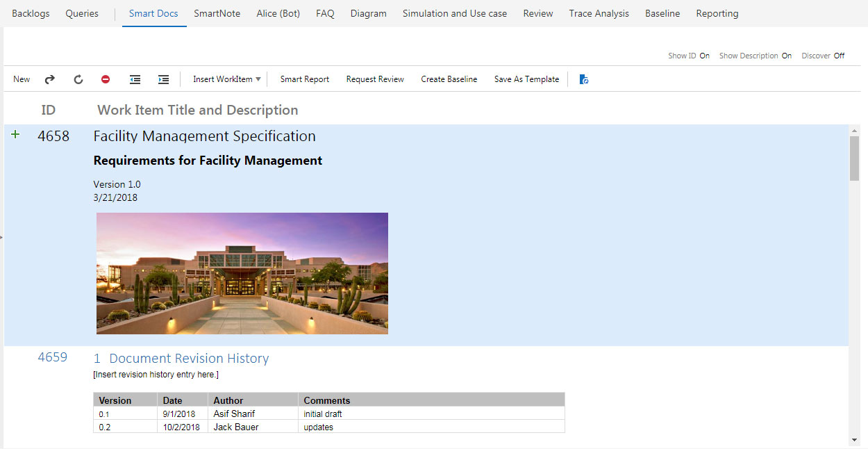Click the blue document settings icon
This screenshot has width=868, height=449.
tap(584, 79)
